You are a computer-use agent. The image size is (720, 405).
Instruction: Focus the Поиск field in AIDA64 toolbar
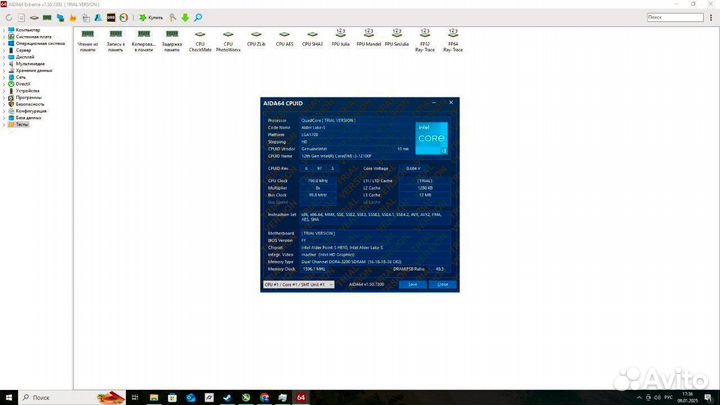click(675, 17)
